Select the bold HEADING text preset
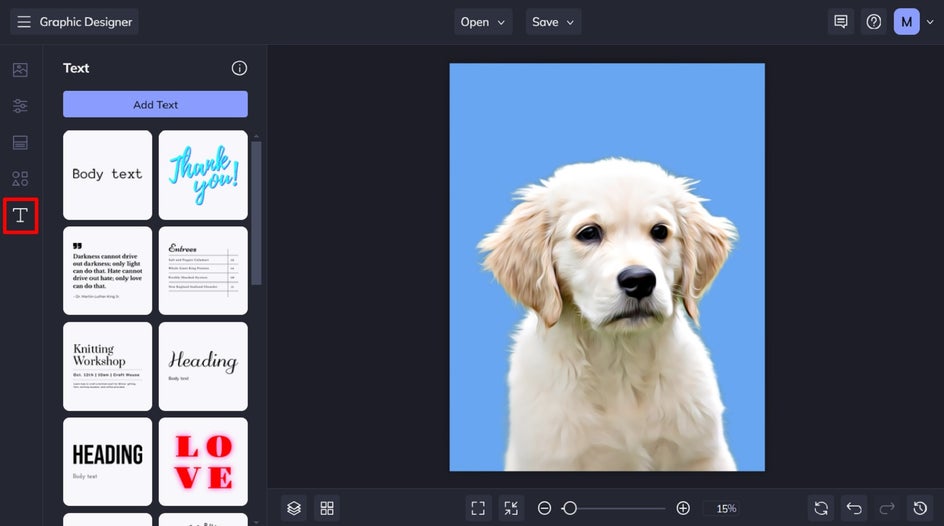Image resolution: width=944 pixels, height=526 pixels. [x=107, y=462]
